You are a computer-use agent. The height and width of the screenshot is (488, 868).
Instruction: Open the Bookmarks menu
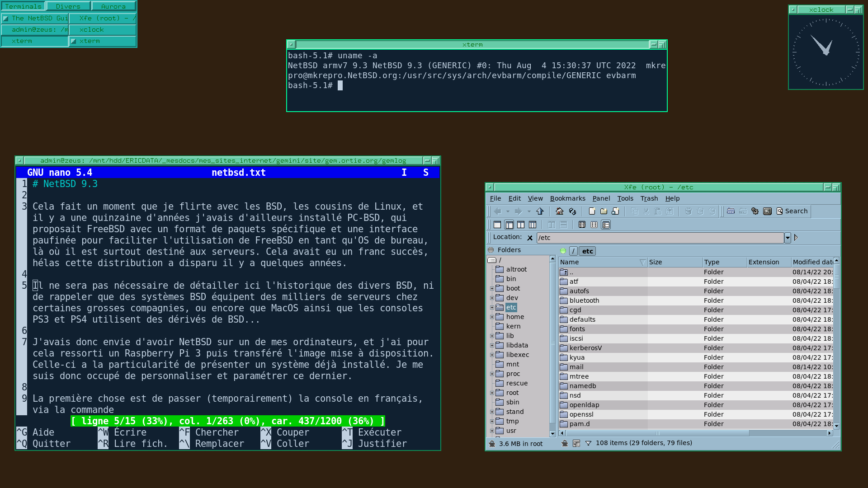point(567,198)
